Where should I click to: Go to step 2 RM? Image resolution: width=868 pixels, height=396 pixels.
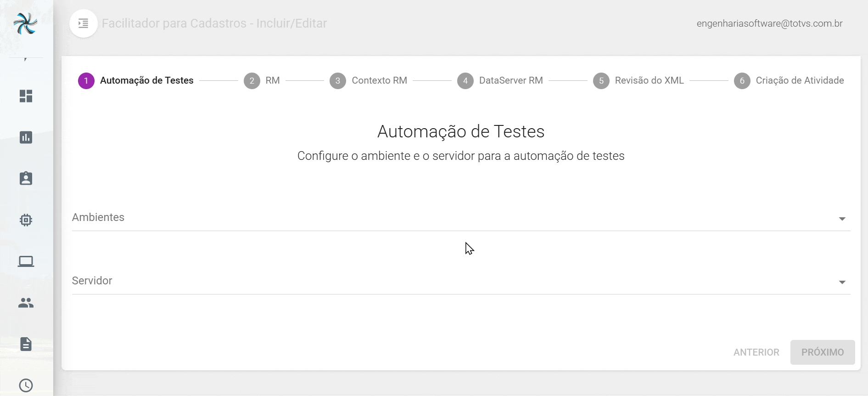click(262, 81)
